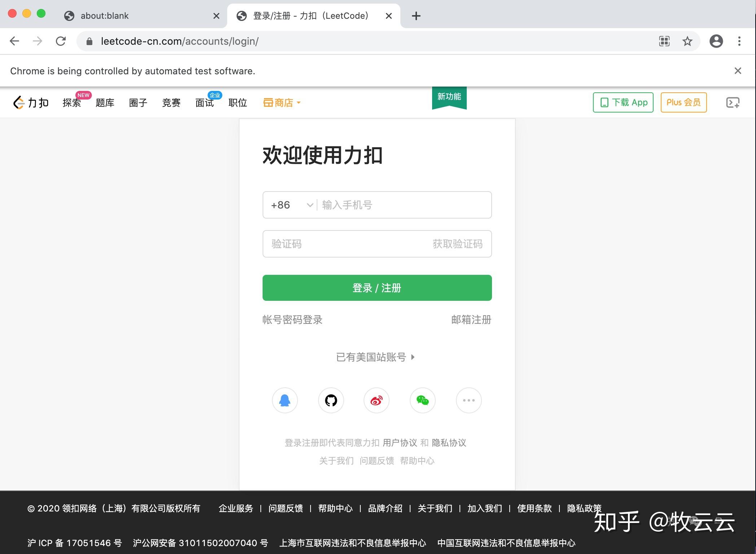Open the code editor icon top right
Image resolution: width=756 pixels, height=554 pixels.
733,102
